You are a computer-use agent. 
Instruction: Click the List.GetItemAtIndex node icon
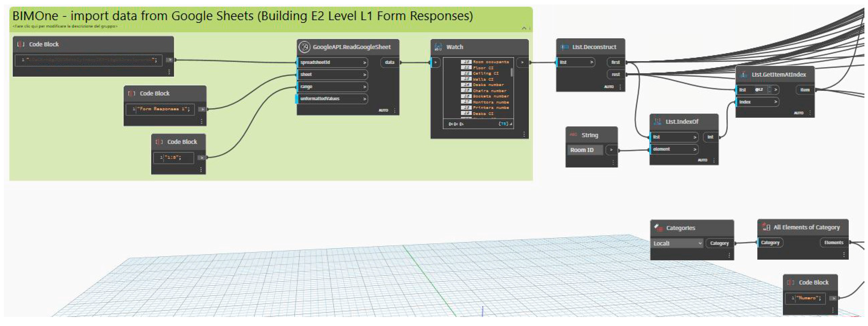coord(743,75)
